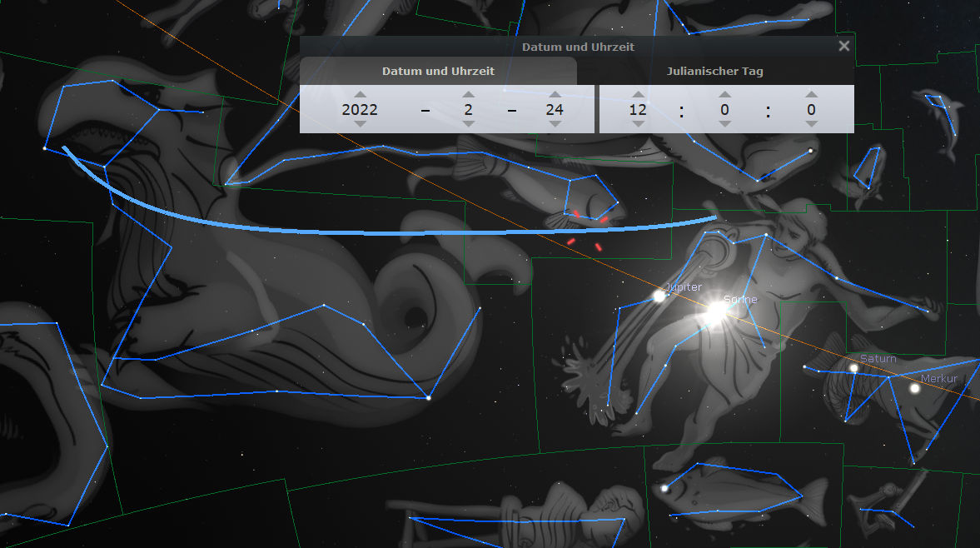The height and width of the screenshot is (548, 980).
Task: Click the dialog title bar Datum und Uhrzeit
Action: tap(578, 47)
